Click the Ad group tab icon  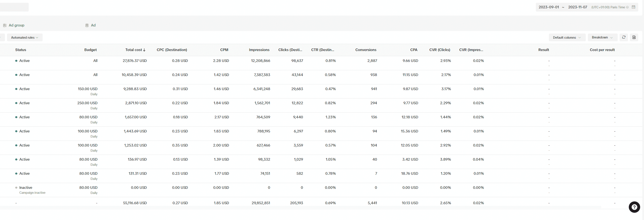[5, 25]
